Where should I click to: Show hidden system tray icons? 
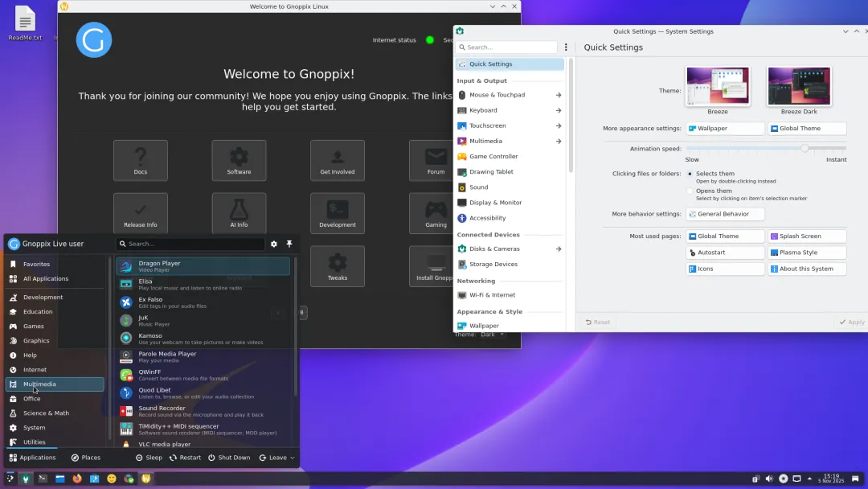[x=810, y=479]
